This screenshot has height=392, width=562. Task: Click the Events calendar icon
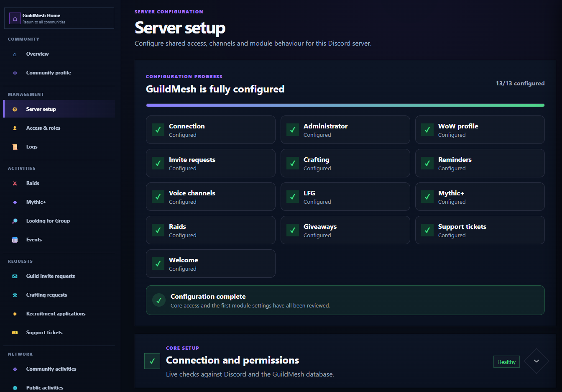point(15,240)
